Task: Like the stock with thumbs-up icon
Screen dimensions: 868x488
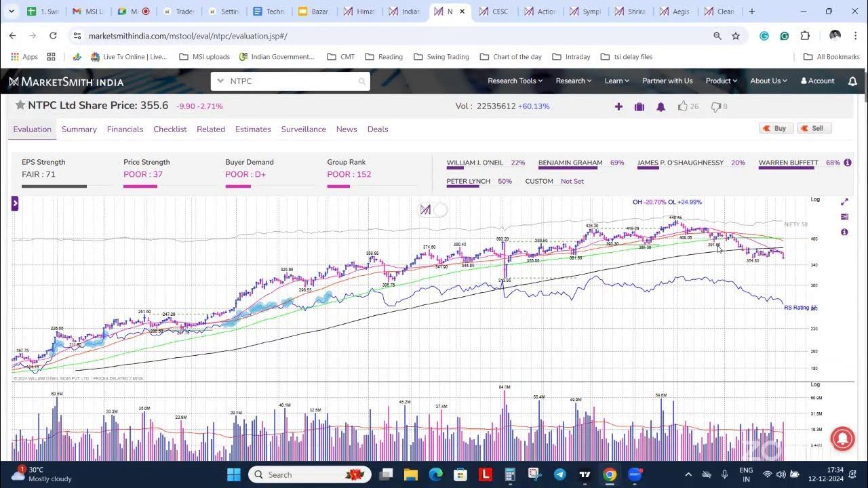Action: point(683,106)
